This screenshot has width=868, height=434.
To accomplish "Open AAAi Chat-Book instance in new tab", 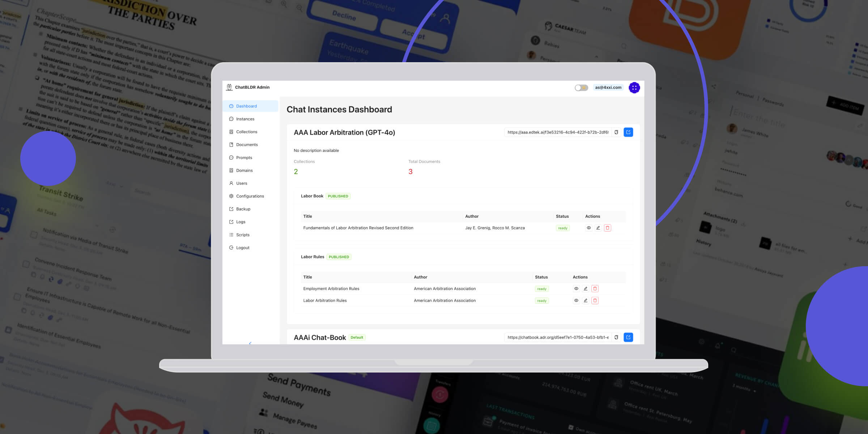I will click(x=628, y=337).
